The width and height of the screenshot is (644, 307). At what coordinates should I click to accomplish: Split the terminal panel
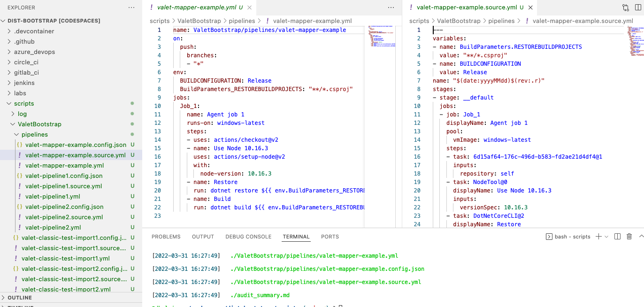coord(618,237)
